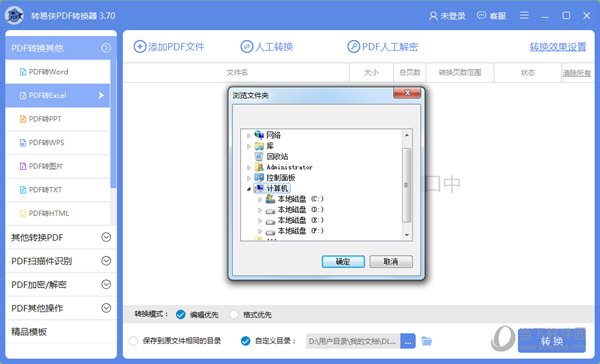Image resolution: width=600 pixels, height=364 pixels.
Task: Click the 回收站 recycle bin icon
Action: click(259, 156)
